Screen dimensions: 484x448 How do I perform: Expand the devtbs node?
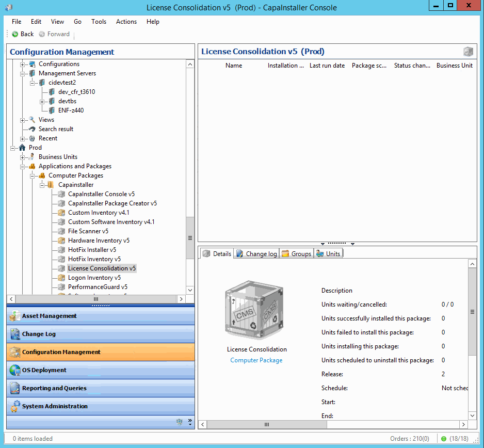click(x=42, y=102)
